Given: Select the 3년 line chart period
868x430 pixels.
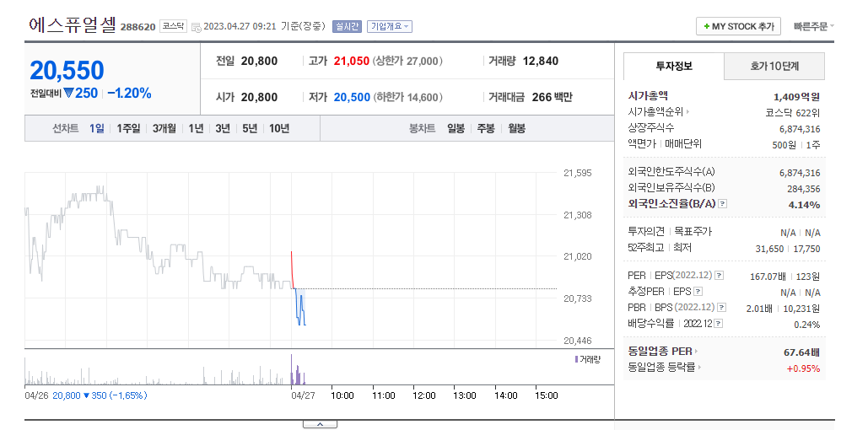Looking at the screenshot, I should tap(223, 128).
